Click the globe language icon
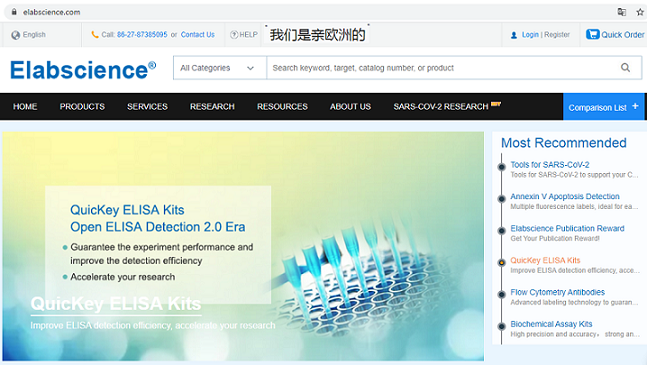This screenshot has width=647, height=365. coord(16,35)
